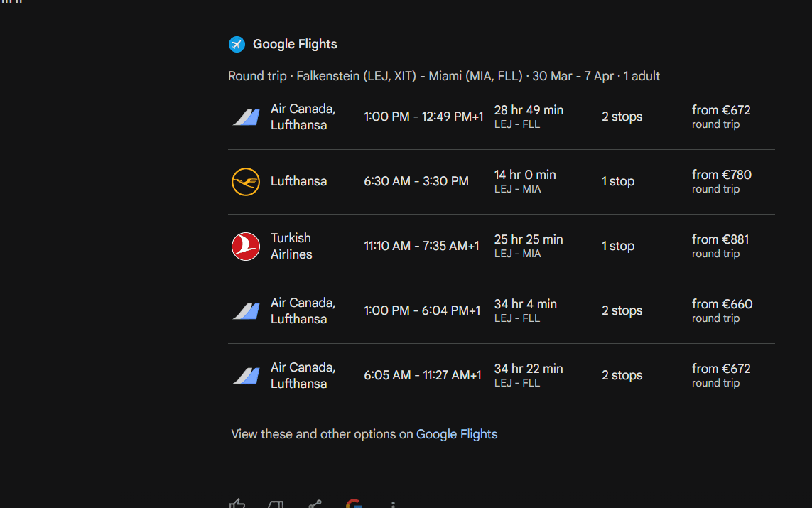Select the 6:05 AM – 11:27 AM+1 flight

tap(422, 375)
